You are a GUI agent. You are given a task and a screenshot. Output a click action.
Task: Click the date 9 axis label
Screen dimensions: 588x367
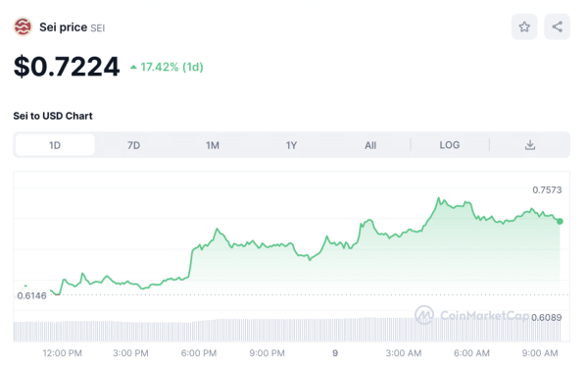pyautogui.click(x=335, y=353)
